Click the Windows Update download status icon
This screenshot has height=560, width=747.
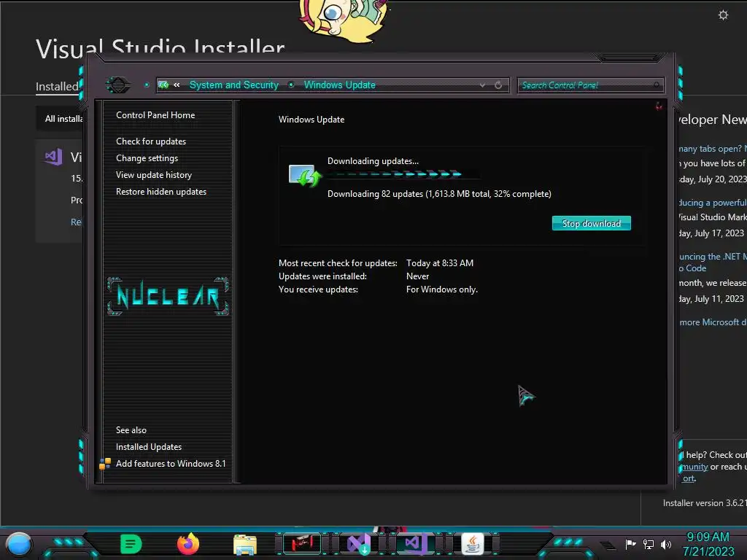click(x=305, y=175)
